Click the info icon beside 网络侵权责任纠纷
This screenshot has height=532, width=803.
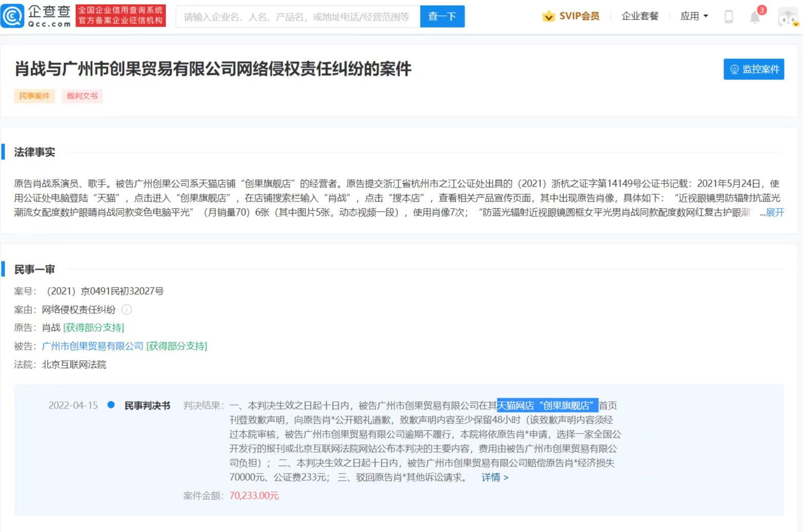click(127, 310)
